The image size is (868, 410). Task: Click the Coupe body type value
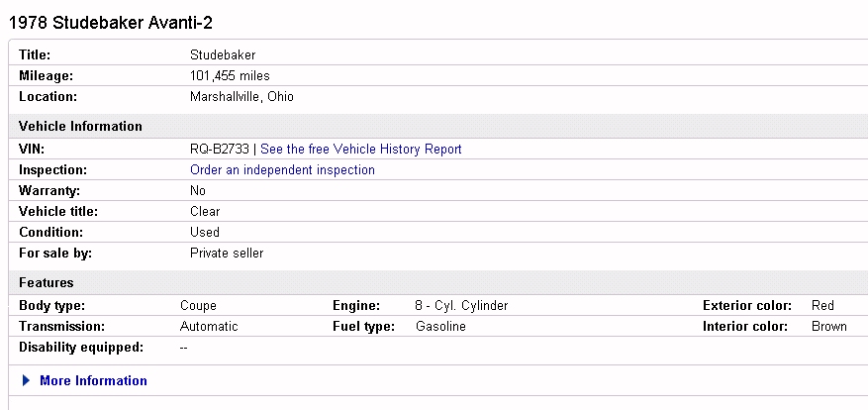198,306
